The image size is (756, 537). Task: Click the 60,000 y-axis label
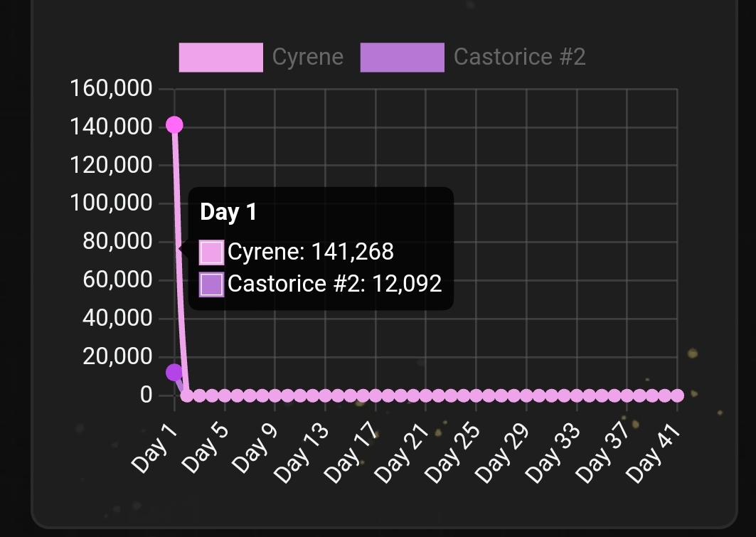pos(117,280)
